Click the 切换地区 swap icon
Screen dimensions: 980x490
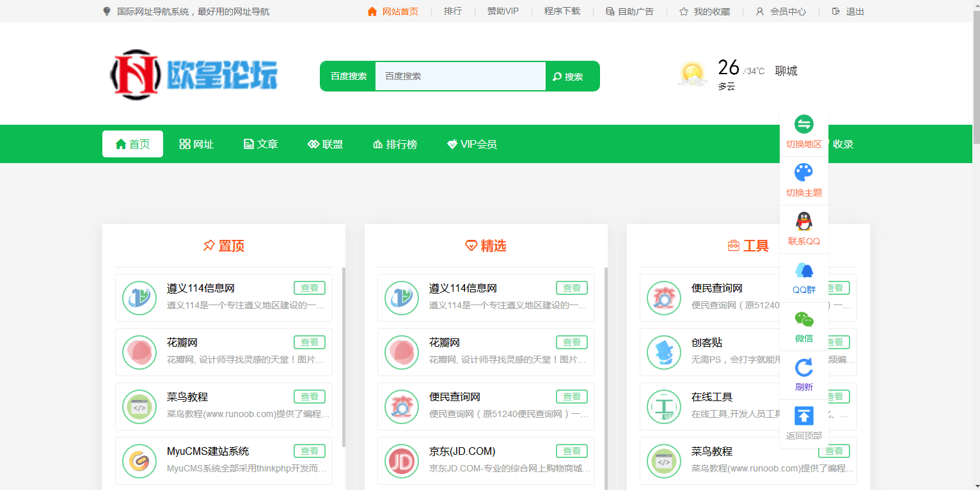point(803,124)
